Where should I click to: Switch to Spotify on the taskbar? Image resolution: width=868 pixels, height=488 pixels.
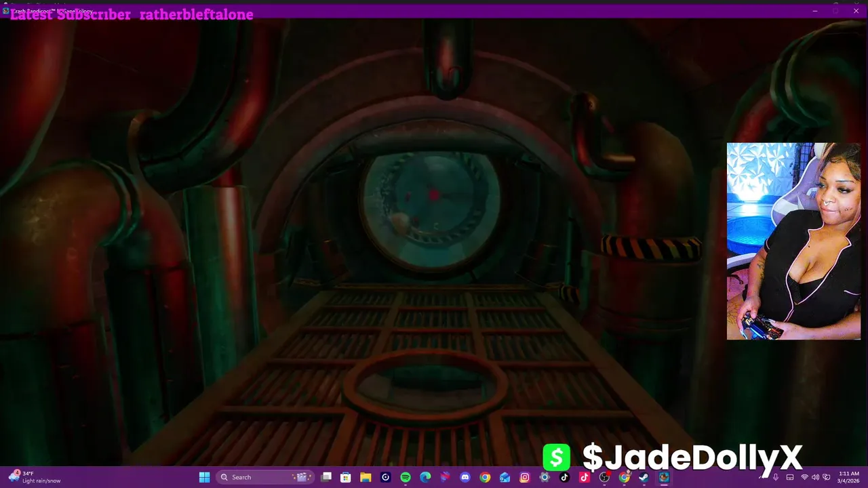[x=406, y=477]
